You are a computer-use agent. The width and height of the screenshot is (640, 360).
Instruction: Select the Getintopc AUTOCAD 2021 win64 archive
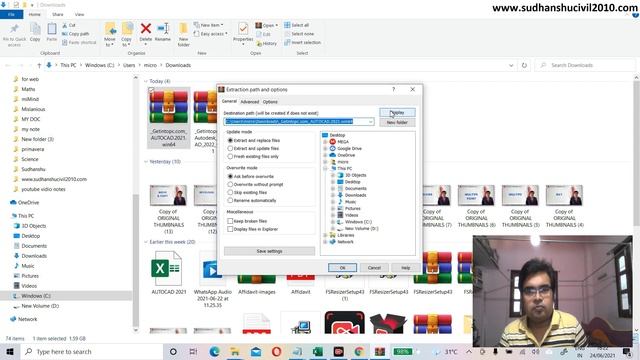[x=169, y=118]
